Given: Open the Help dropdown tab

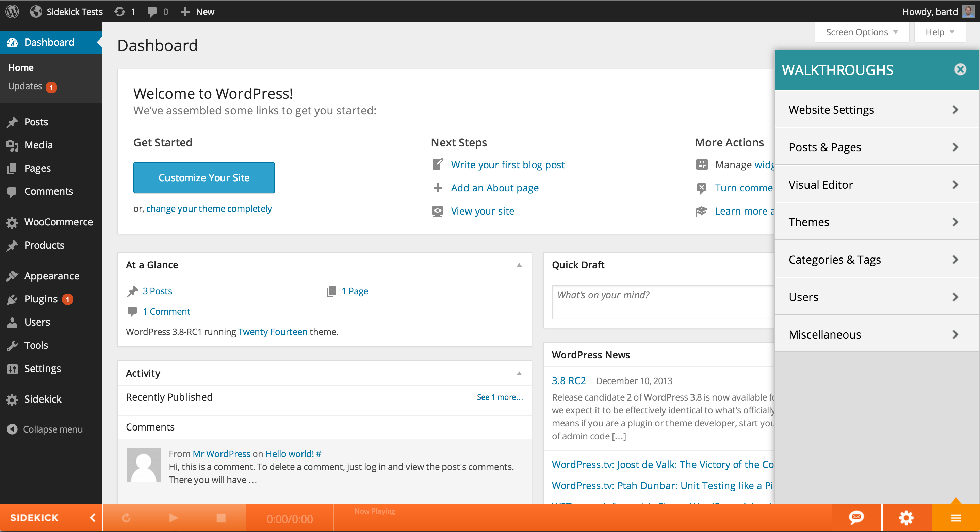Looking at the screenshot, I should pos(940,32).
